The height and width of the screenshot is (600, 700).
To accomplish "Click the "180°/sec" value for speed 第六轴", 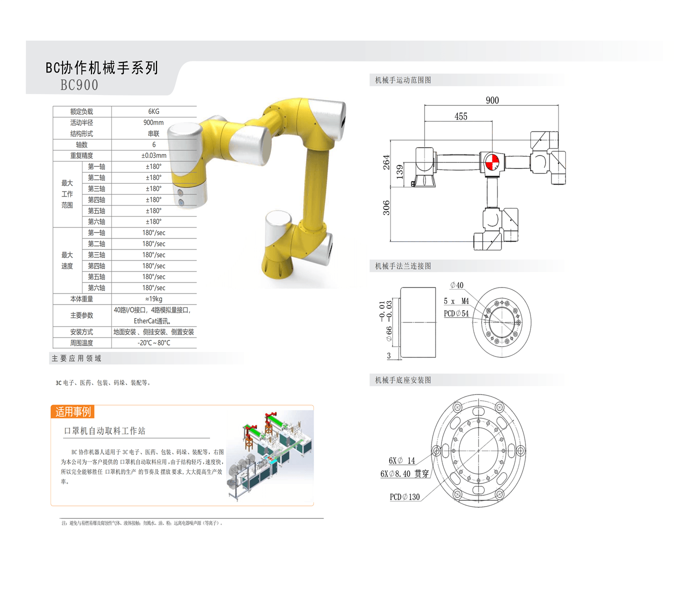I will pos(153,287).
